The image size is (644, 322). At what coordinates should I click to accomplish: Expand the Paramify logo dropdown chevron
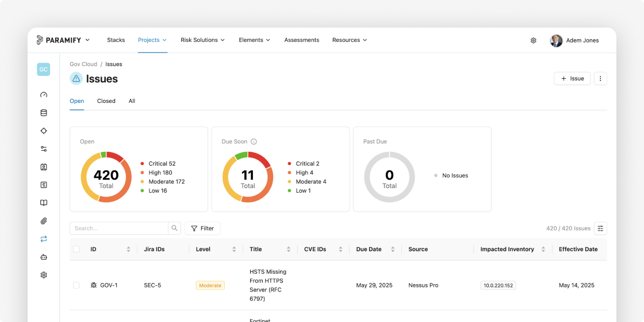[87, 40]
